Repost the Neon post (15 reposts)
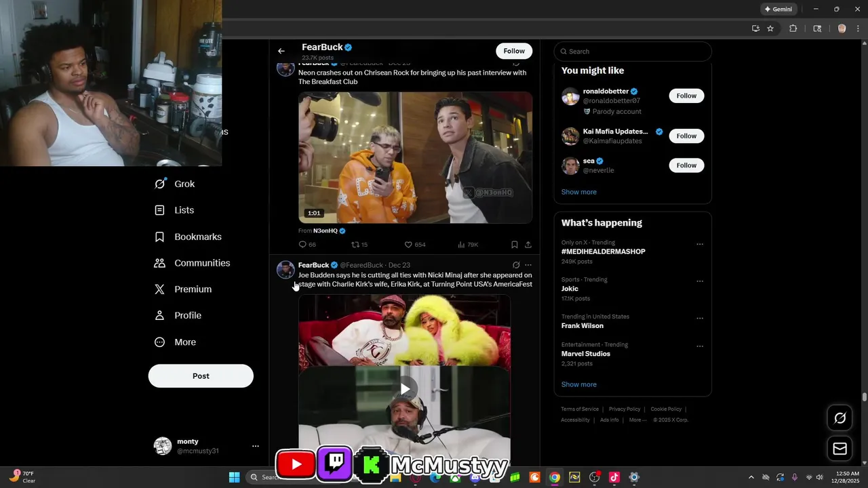The height and width of the screenshot is (488, 868). click(359, 245)
